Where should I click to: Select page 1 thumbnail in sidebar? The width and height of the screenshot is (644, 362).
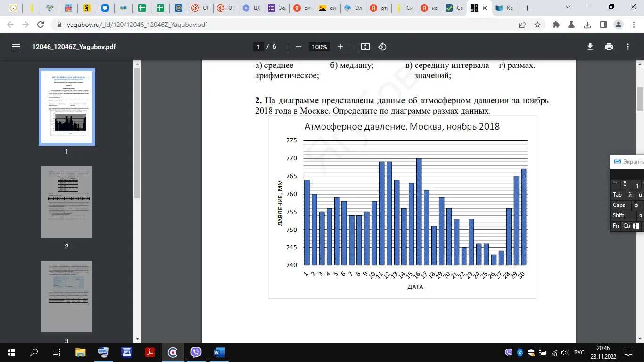click(x=66, y=107)
